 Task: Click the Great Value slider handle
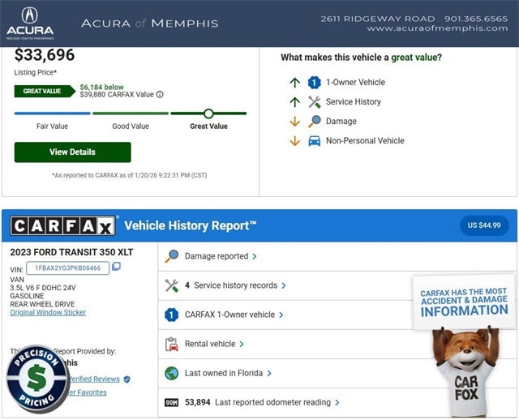click(208, 114)
